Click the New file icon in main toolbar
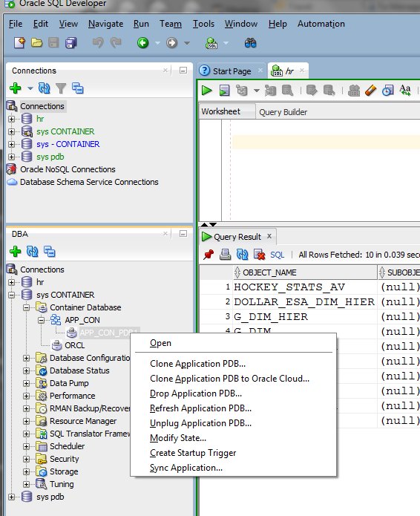420x516 pixels. (19, 43)
